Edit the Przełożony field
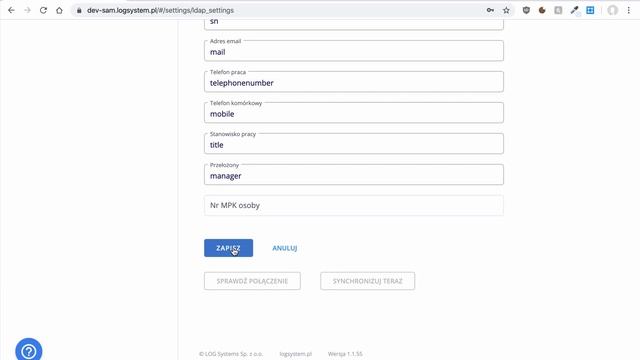Viewport: 640px width, 360px height. [x=353, y=175]
